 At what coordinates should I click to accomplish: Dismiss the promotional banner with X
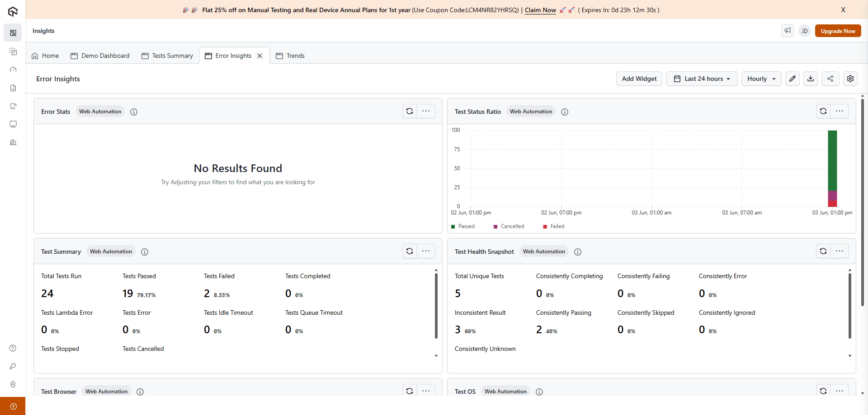pyautogui.click(x=843, y=9)
